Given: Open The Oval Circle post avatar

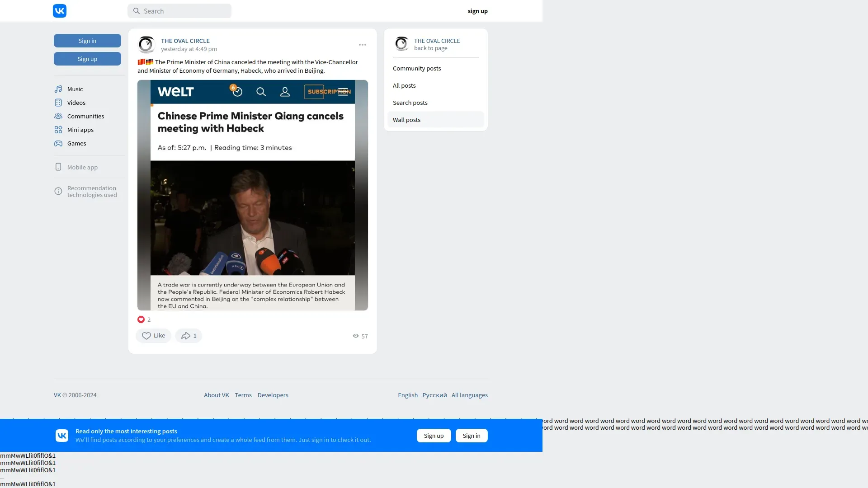Looking at the screenshot, I should coord(146,44).
